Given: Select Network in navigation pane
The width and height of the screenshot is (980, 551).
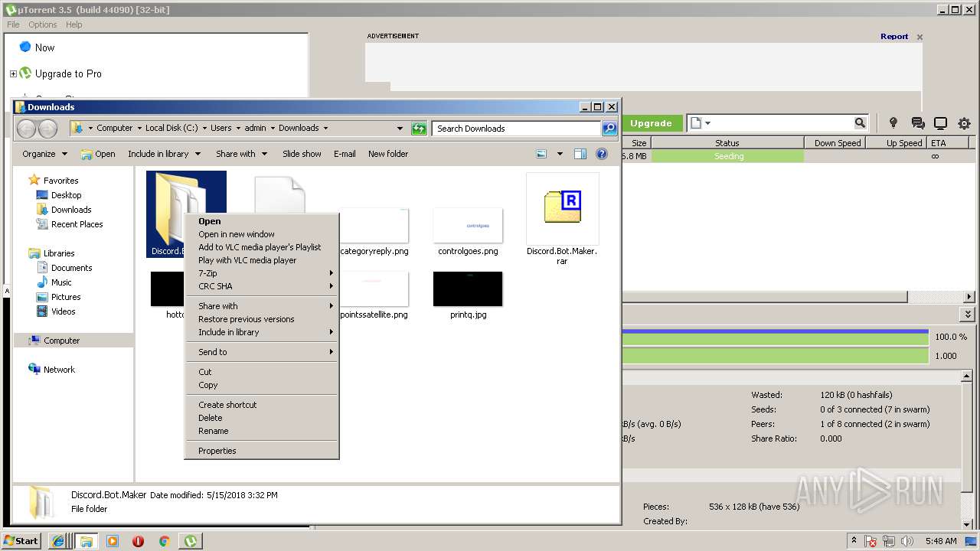Looking at the screenshot, I should pyautogui.click(x=59, y=370).
